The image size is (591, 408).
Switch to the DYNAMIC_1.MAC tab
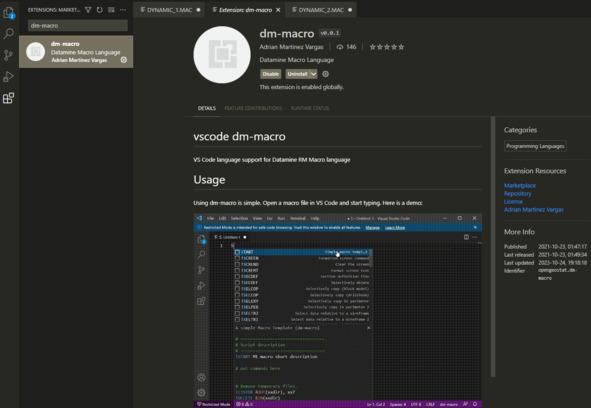(x=169, y=10)
